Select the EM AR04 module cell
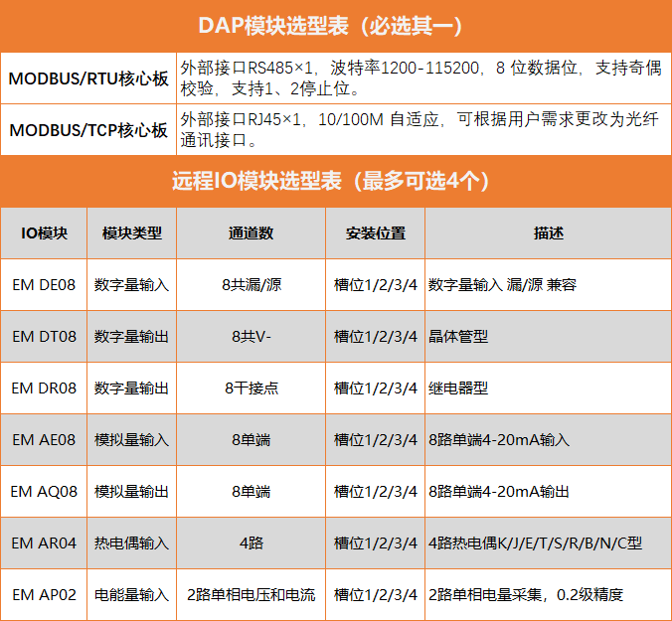 coord(45,543)
